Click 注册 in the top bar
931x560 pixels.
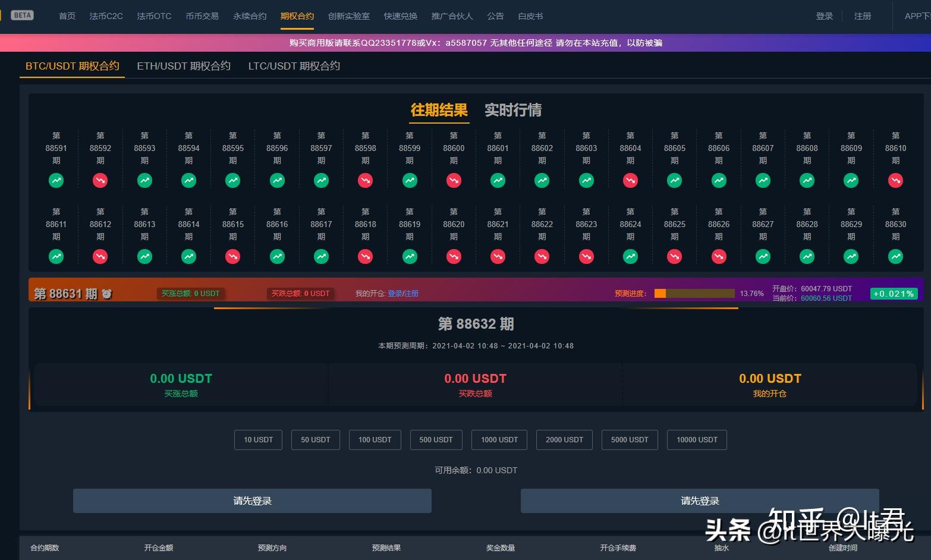863,16
